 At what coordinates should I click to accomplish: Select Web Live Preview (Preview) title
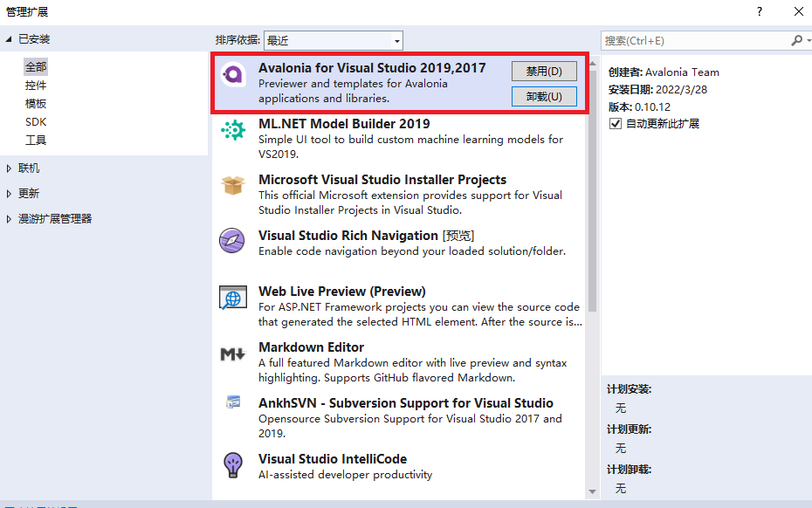341,292
